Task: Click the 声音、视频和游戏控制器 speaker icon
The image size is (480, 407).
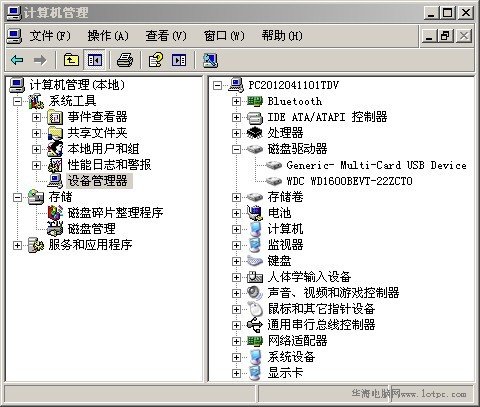Action: click(255, 293)
